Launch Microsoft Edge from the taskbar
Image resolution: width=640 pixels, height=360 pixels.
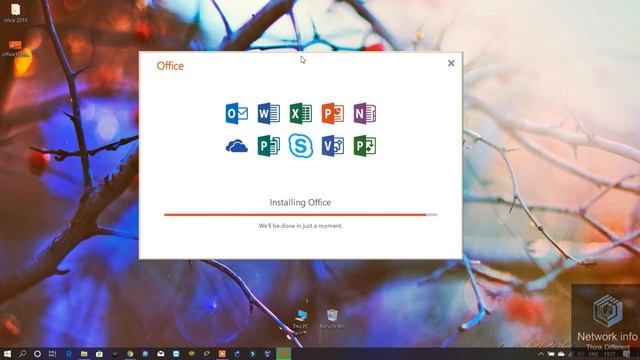point(69,353)
